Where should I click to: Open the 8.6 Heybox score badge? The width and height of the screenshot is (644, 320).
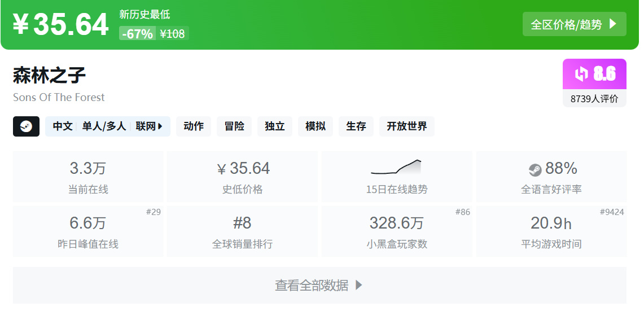click(x=594, y=74)
